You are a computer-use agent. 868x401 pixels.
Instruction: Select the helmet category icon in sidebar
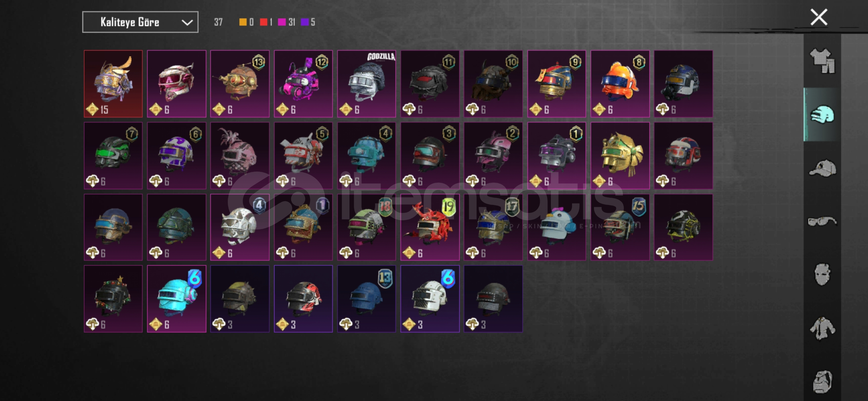822,114
